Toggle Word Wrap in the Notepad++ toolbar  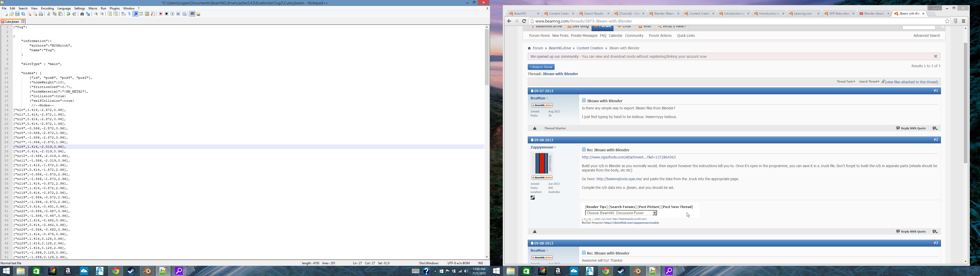click(123, 14)
